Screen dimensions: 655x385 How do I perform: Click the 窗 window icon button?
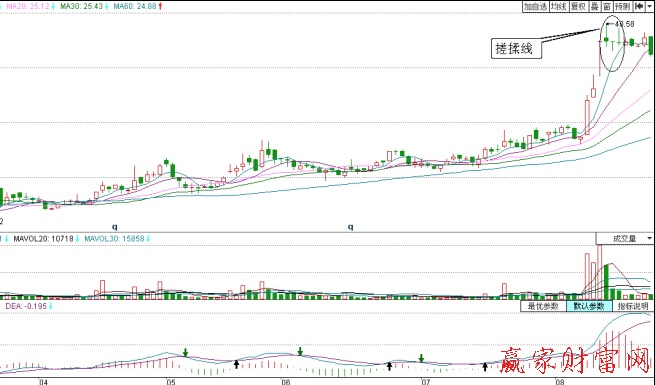tap(607, 6)
